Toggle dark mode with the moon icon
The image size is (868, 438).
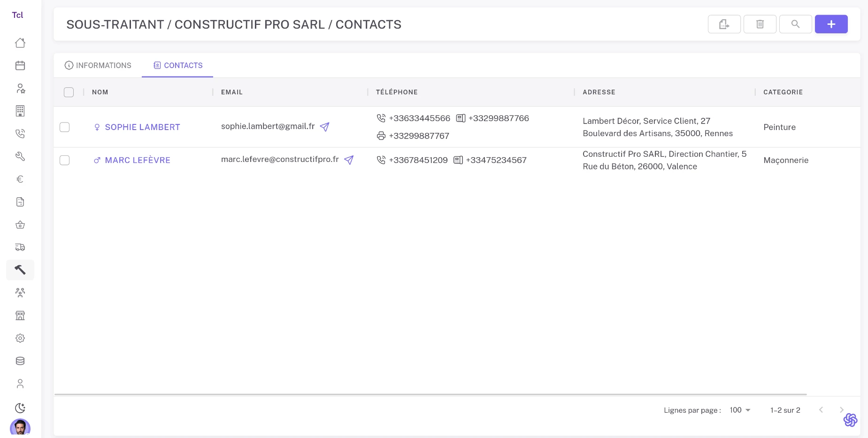[x=20, y=408]
